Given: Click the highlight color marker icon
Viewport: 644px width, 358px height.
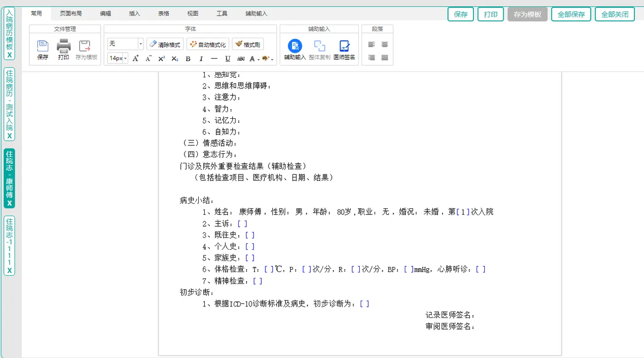Looking at the screenshot, I should click(x=265, y=58).
